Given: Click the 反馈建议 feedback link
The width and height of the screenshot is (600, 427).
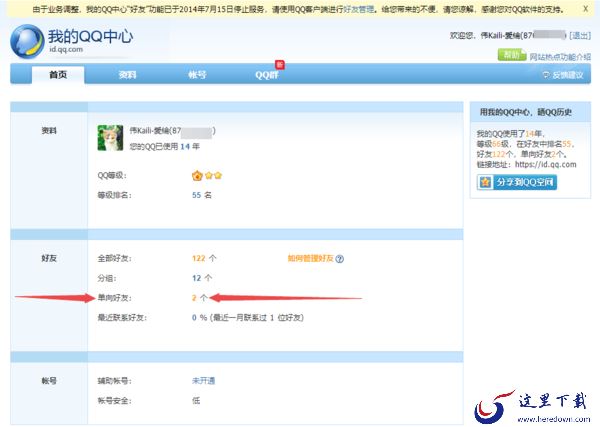Looking at the screenshot, I should 563,75.
